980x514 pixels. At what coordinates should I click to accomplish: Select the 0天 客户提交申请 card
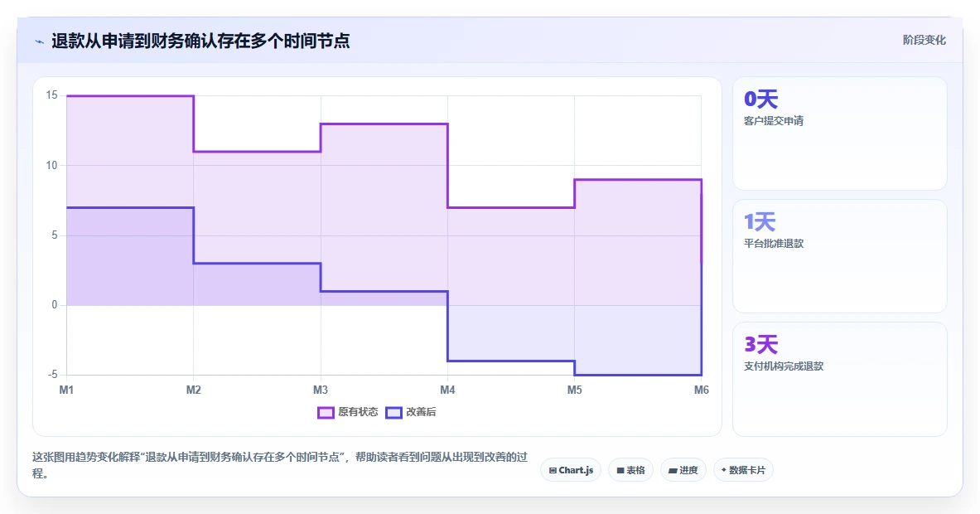coord(839,133)
